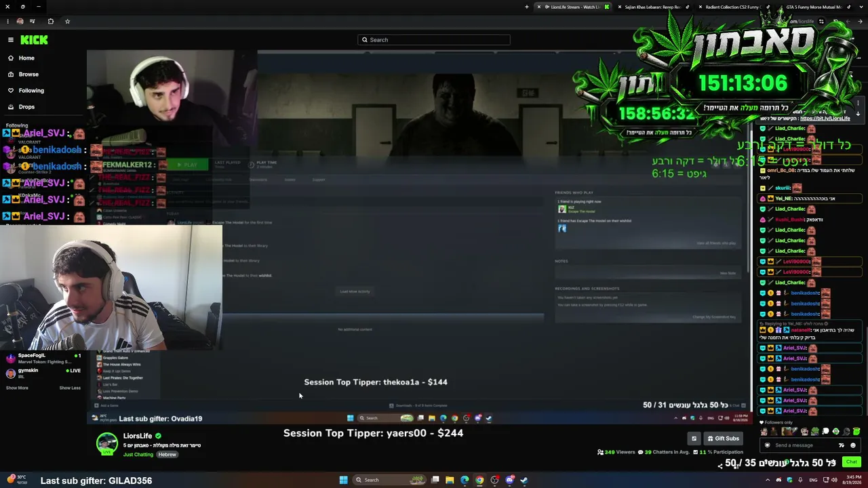Open Drops from the sidebar
The height and width of the screenshot is (488, 868).
[x=26, y=106]
